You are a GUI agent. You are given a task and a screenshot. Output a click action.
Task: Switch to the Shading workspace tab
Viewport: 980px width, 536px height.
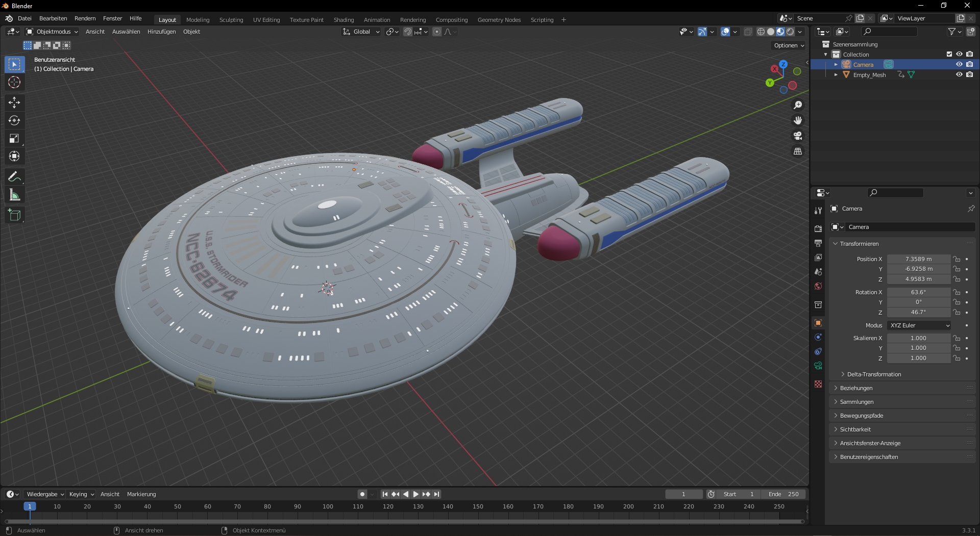[344, 20]
